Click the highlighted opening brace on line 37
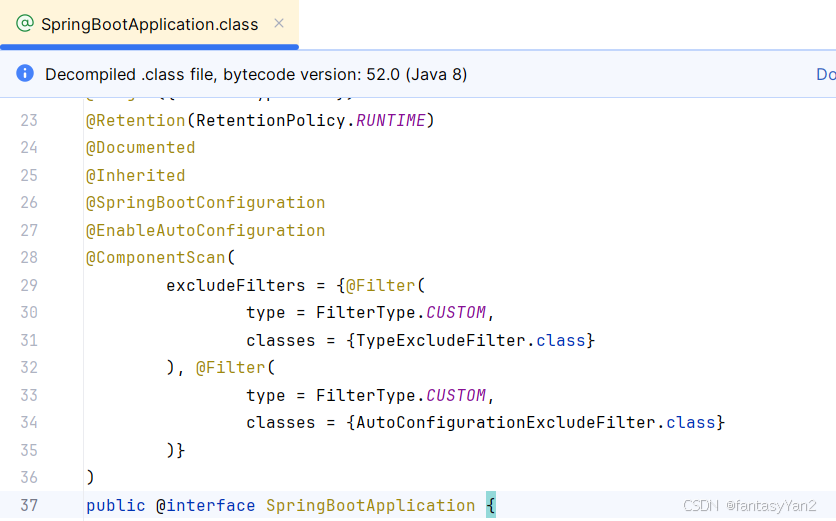 pyautogui.click(x=491, y=505)
